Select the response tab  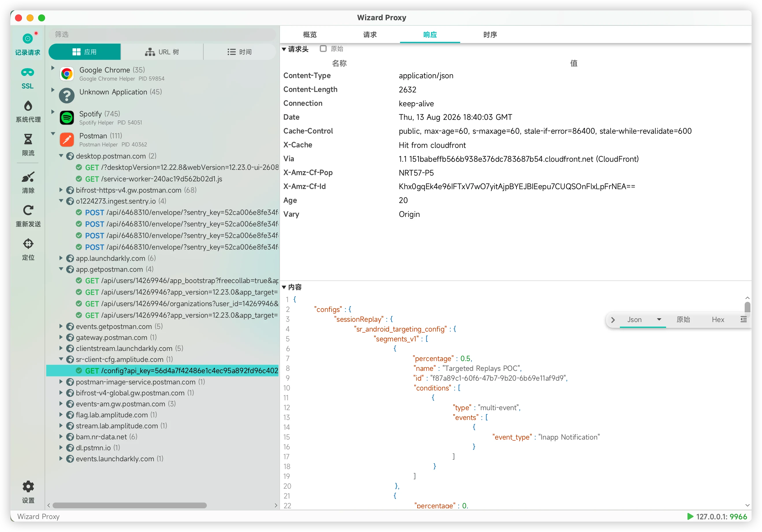tap(430, 35)
